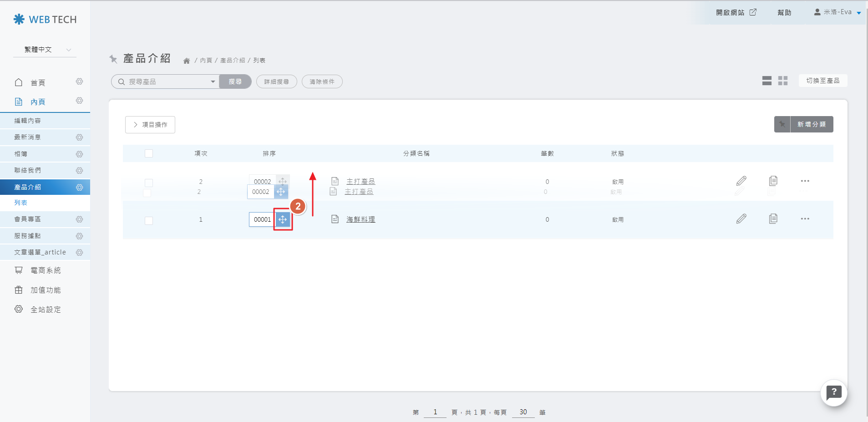Open the help chat bubble icon
This screenshot has width=868, height=422.
point(833,392)
